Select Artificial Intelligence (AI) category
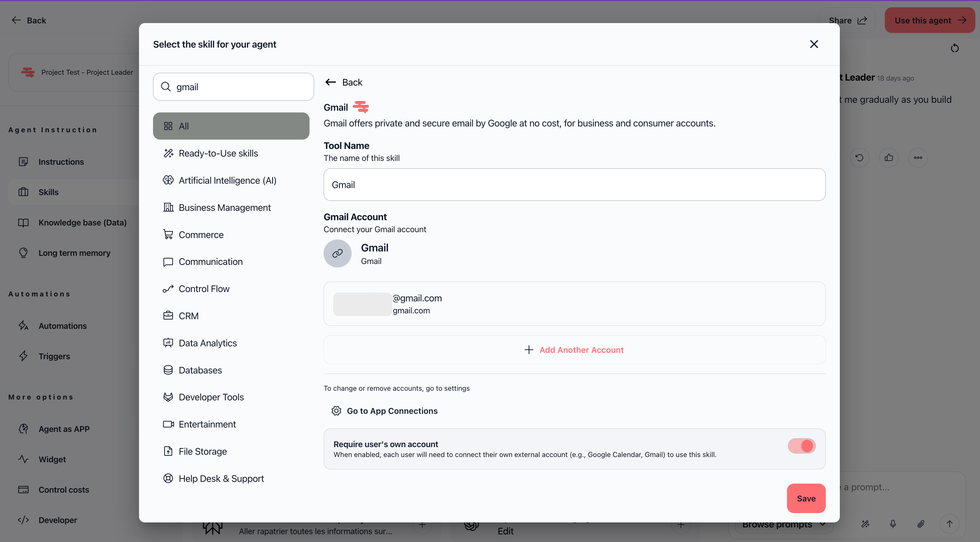 pos(231,180)
